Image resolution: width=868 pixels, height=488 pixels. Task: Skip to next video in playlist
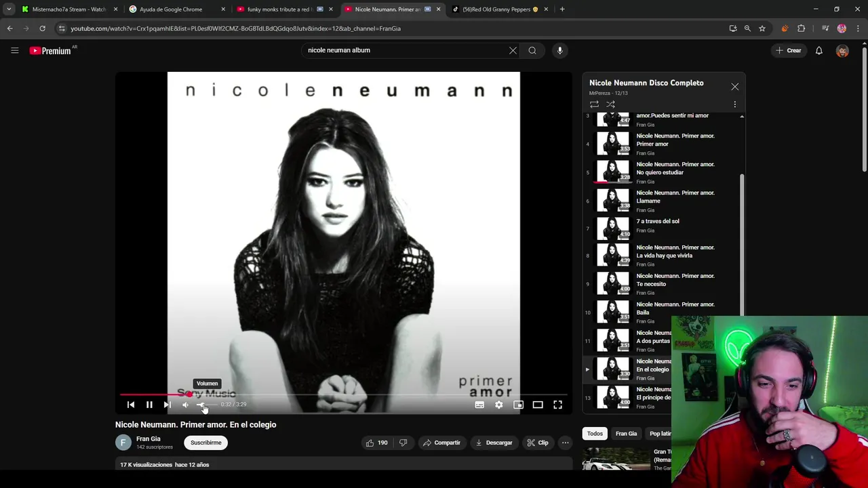pyautogui.click(x=167, y=405)
